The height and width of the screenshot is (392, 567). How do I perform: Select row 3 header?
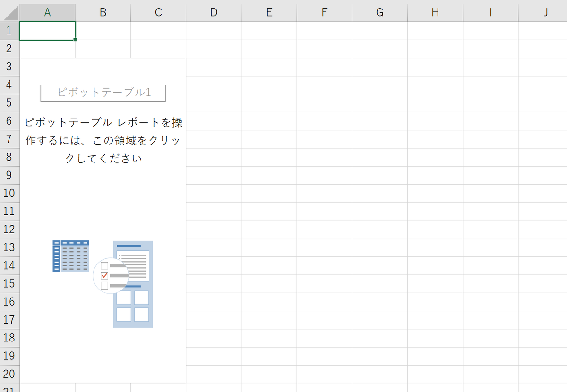pos(9,67)
